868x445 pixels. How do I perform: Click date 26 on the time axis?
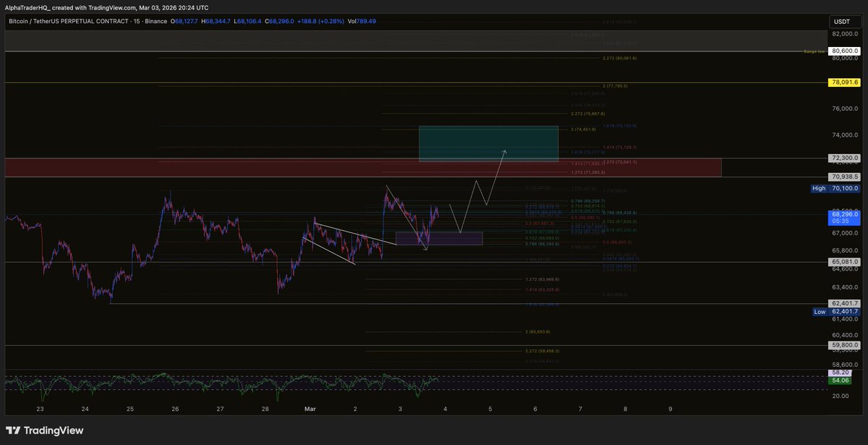(175, 409)
